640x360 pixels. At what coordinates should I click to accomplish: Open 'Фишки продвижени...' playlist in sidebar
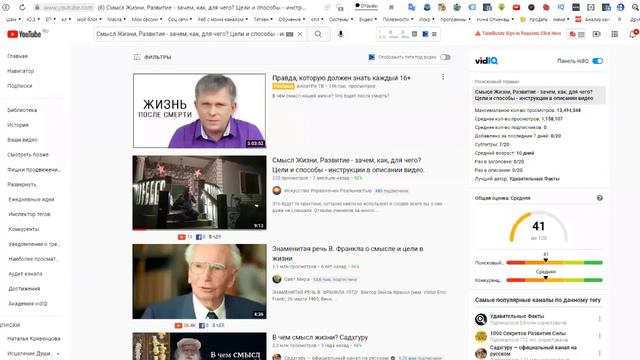tap(34, 170)
